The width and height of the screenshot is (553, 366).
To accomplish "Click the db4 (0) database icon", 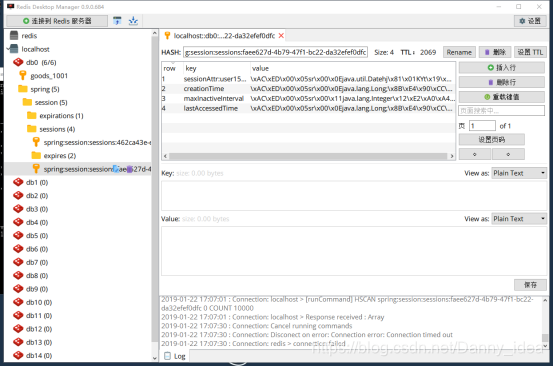I will (x=18, y=222).
